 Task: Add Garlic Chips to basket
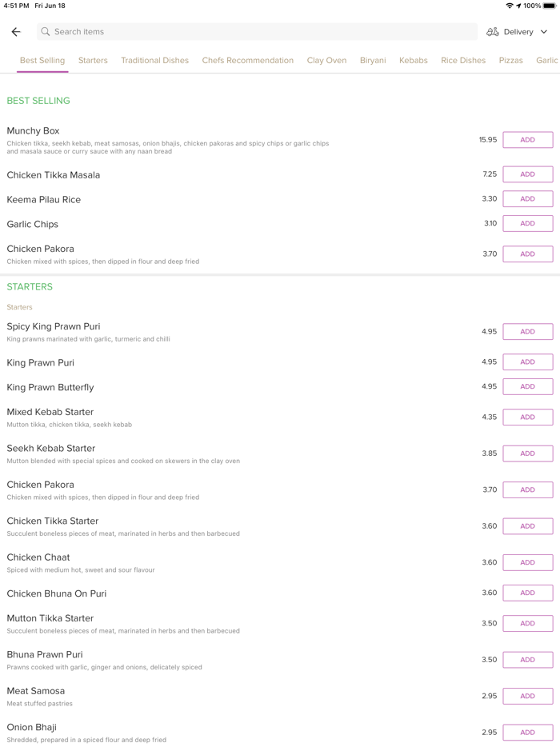[x=527, y=224]
